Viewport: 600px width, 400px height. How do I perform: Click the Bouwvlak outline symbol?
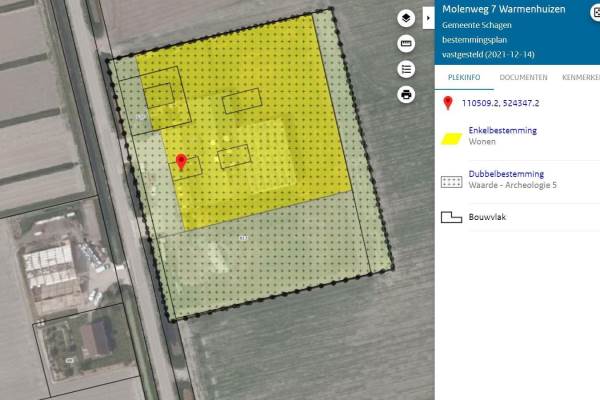point(452,216)
